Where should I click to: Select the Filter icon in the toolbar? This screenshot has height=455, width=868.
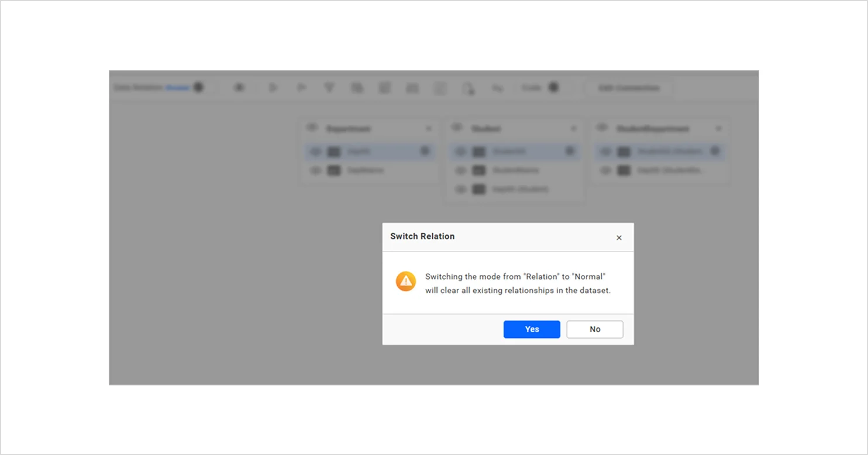pyautogui.click(x=329, y=87)
